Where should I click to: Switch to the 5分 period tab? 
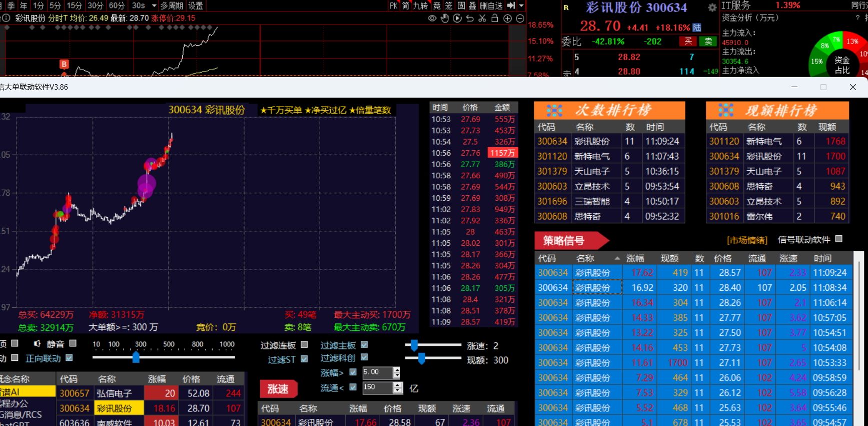click(55, 6)
